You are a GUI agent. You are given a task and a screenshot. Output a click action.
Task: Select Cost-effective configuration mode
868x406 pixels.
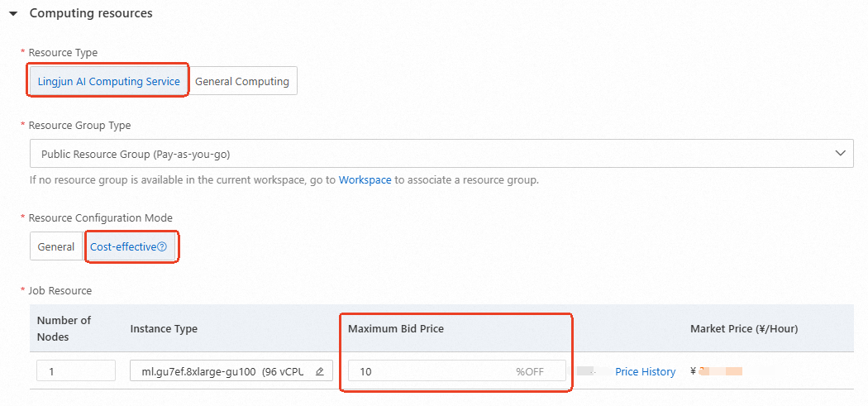(x=122, y=246)
